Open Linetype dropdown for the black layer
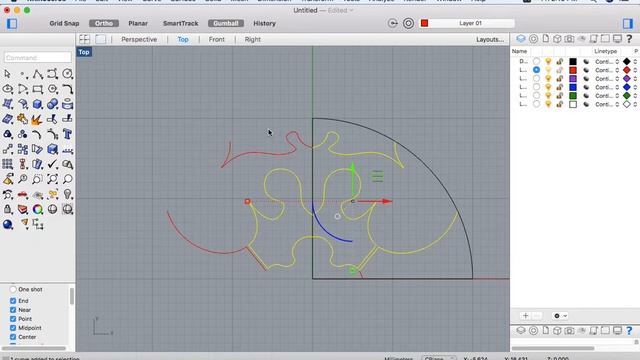 [607, 61]
